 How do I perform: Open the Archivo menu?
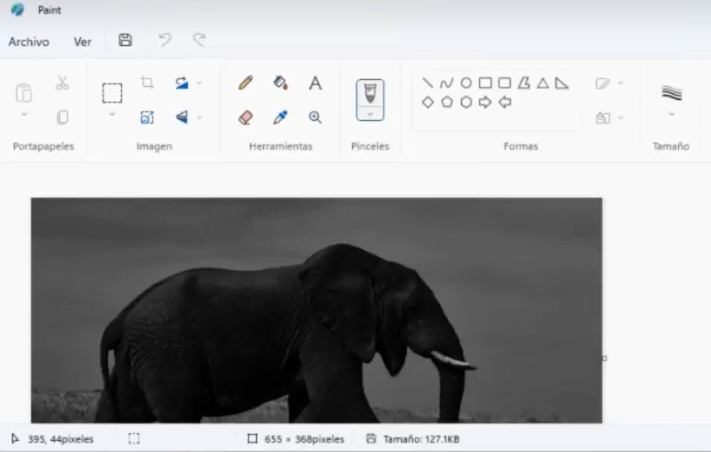[29, 42]
